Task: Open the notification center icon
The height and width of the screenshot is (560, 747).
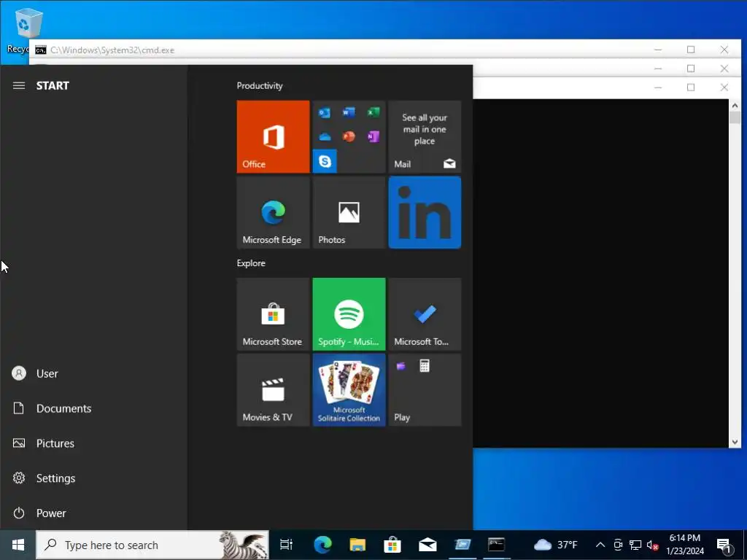Action: pyautogui.click(x=724, y=545)
